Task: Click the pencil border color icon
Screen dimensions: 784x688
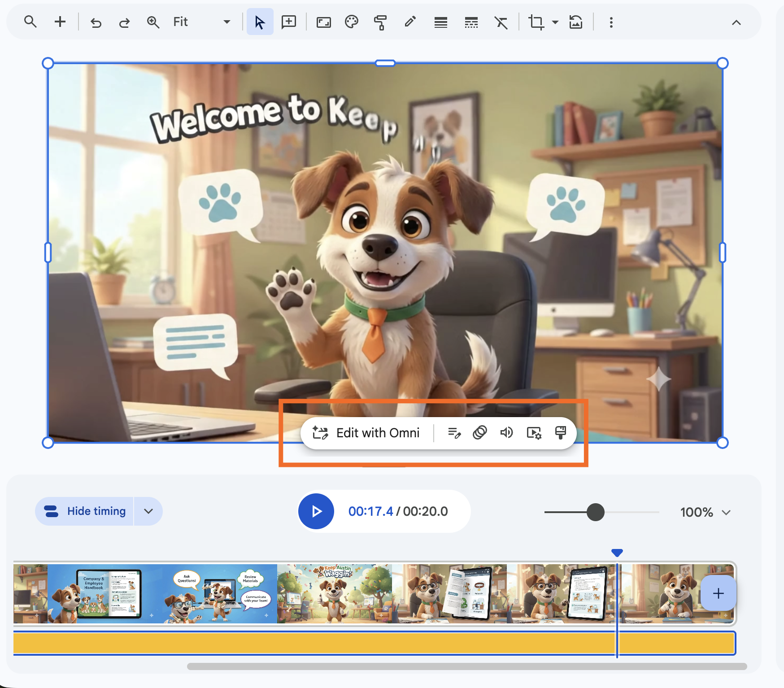Action: (x=410, y=22)
